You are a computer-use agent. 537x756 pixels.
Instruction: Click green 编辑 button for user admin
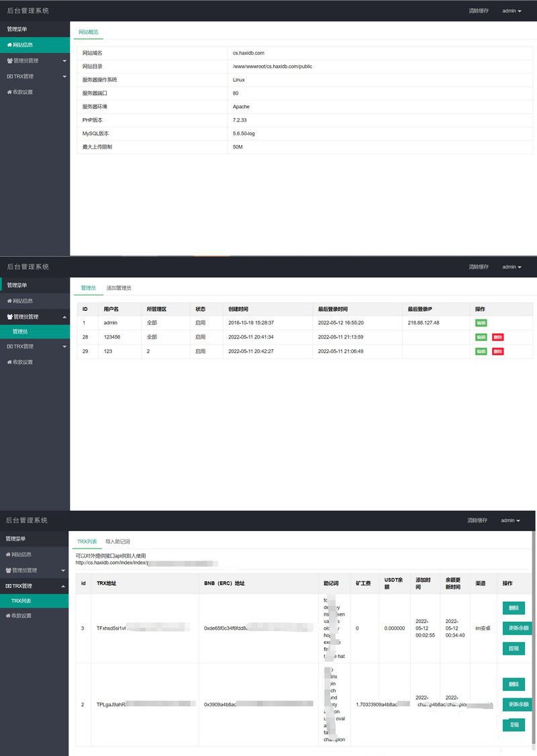click(x=481, y=323)
